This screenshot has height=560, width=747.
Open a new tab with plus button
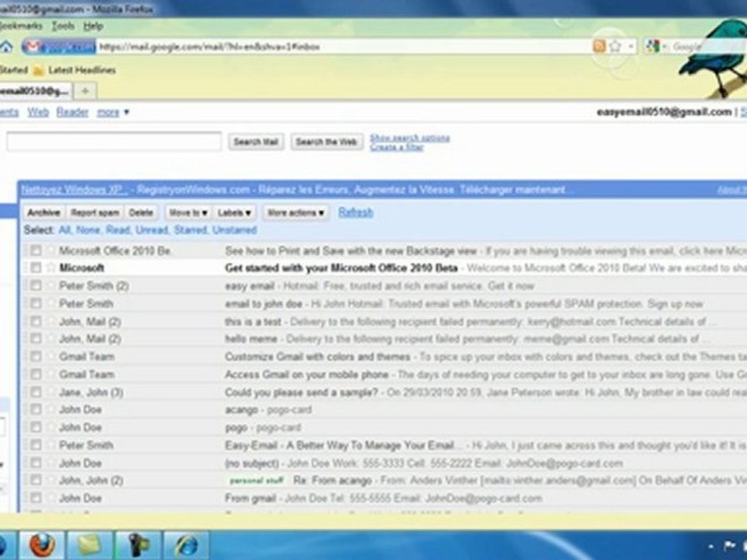pos(86,90)
